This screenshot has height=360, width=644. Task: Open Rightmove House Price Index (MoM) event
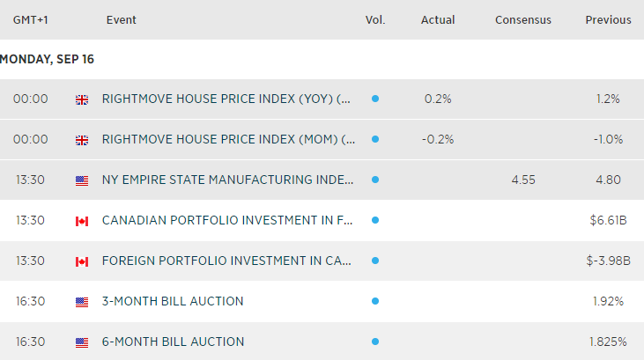coord(228,139)
